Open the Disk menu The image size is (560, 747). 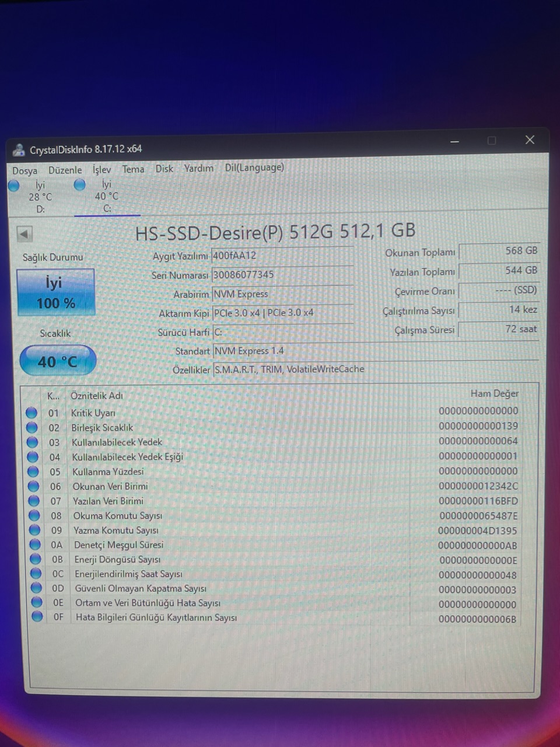tap(164, 168)
